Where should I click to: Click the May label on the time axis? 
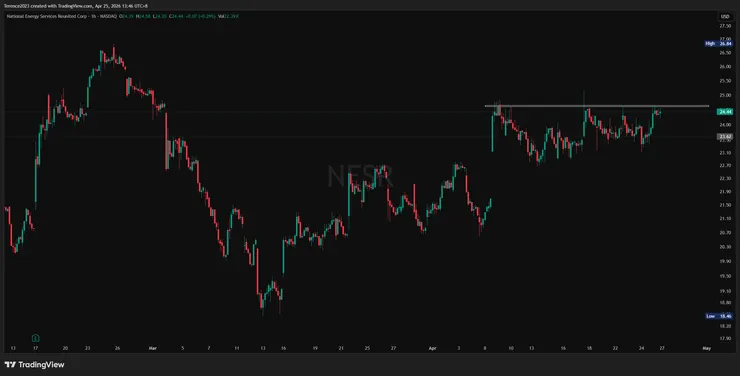pyautogui.click(x=706, y=348)
